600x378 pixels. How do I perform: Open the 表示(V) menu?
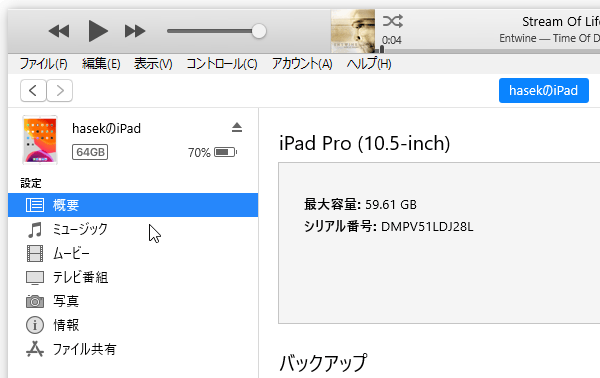point(153,64)
